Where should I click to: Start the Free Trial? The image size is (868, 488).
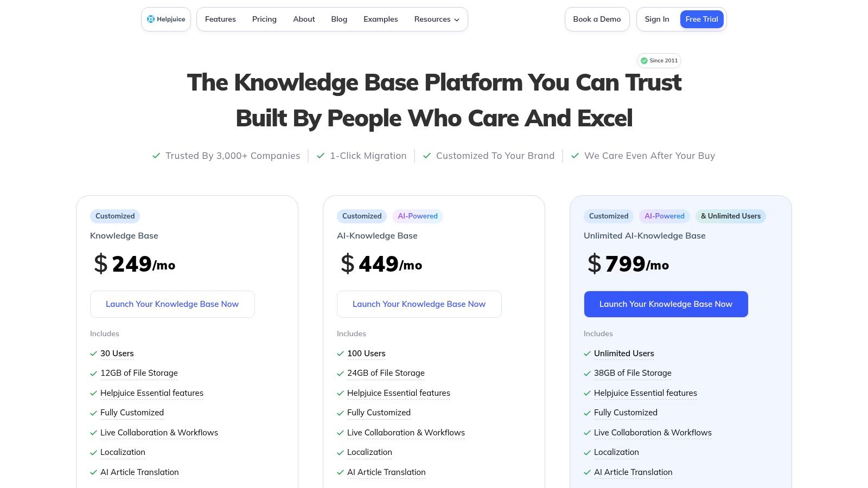(x=701, y=19)
